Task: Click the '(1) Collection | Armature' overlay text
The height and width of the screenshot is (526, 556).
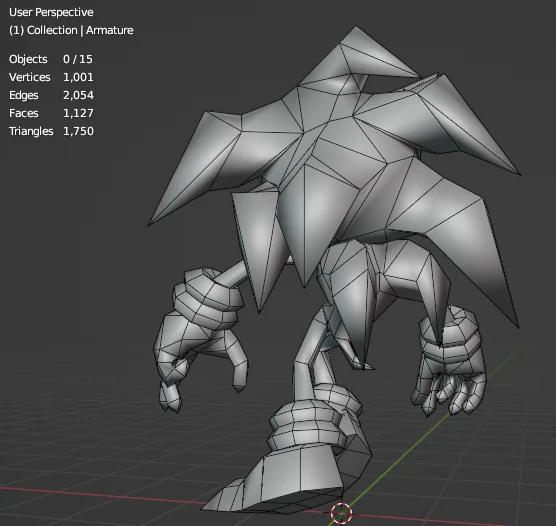Action: (x=71, y=31)
